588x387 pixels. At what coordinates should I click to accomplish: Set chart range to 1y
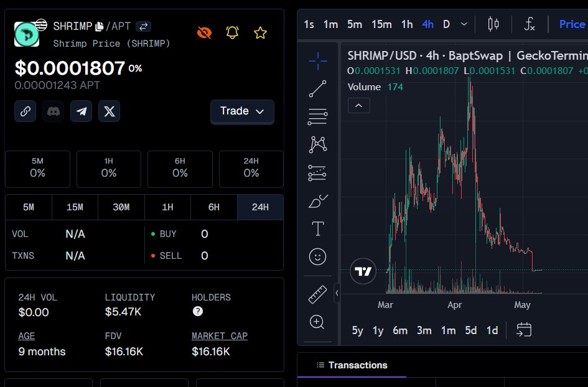[x=378, y=331]
